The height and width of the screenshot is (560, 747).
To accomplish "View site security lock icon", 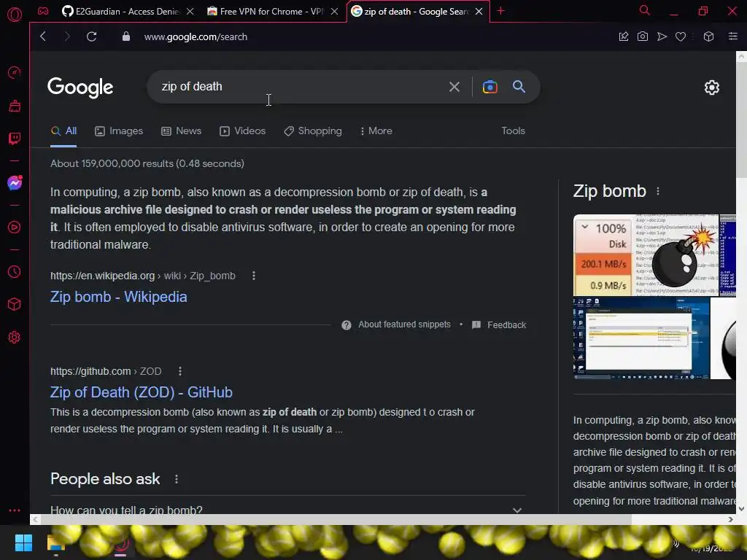I will click(x=125, y=36).
